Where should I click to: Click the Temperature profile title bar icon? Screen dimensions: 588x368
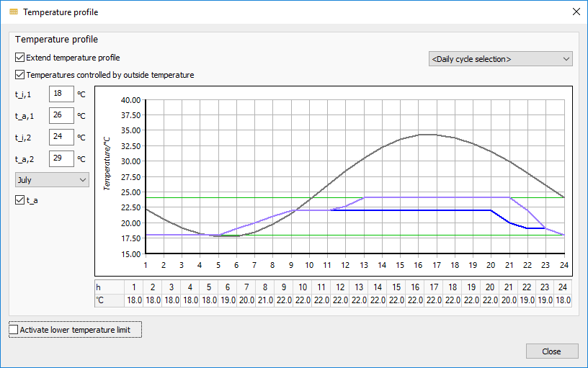(x=14, y=12)
